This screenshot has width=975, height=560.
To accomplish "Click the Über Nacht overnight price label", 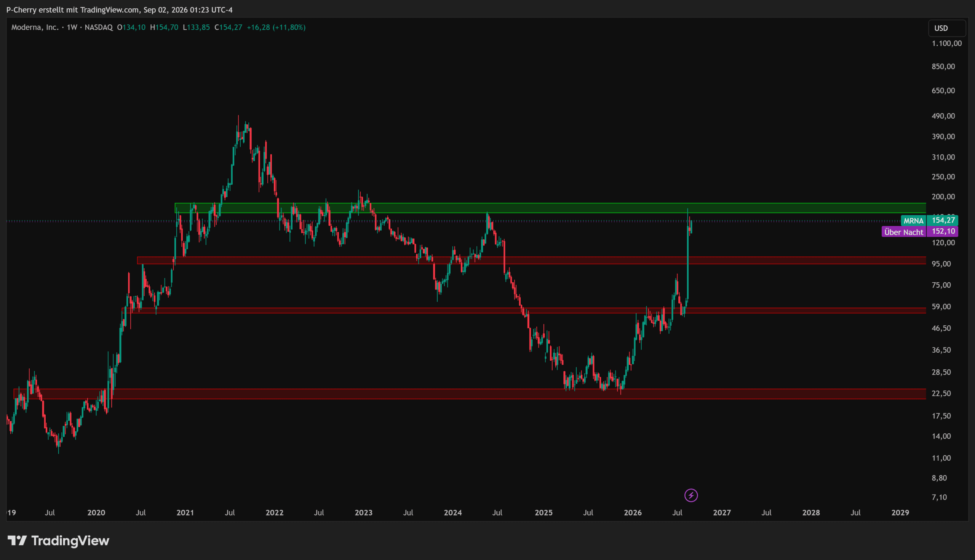I will [903, 232].
